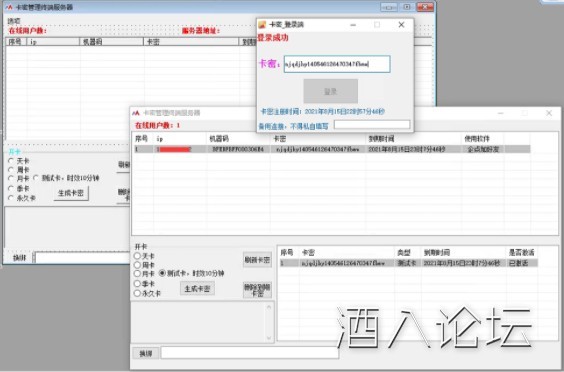The width and height of the screenshot is (564, 372).
Task: Choose the 测试卡 10-minute radio in the back window
Action: pos(36,178)
